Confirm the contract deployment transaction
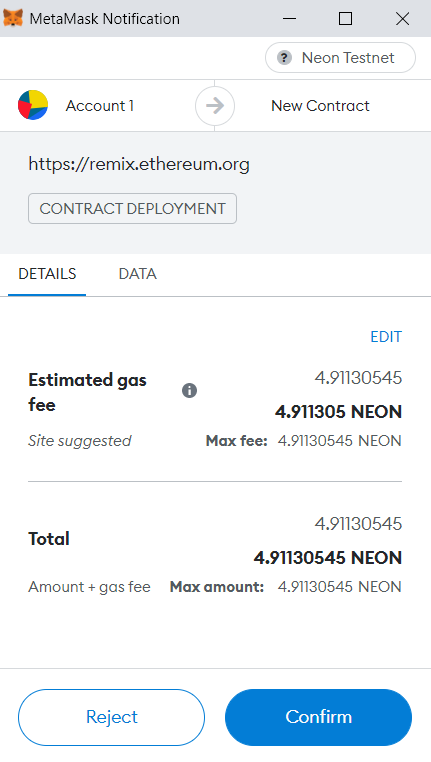 318,717
